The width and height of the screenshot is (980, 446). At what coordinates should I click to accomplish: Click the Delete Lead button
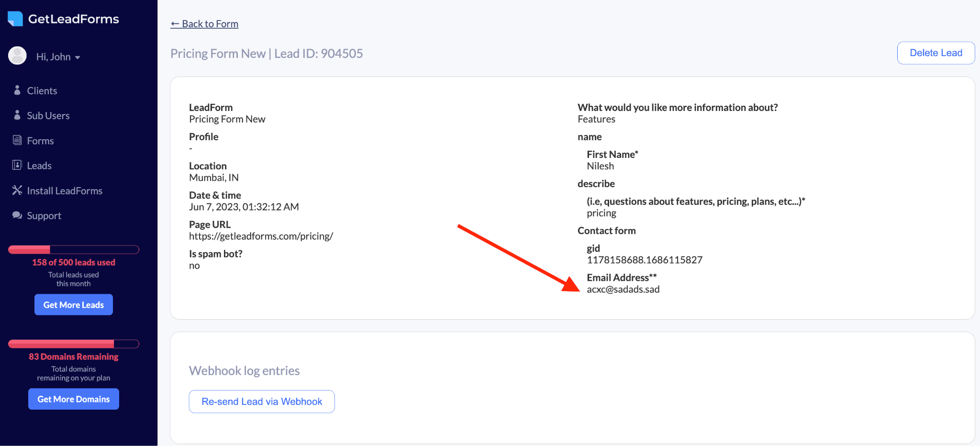(x=935, y=53)
